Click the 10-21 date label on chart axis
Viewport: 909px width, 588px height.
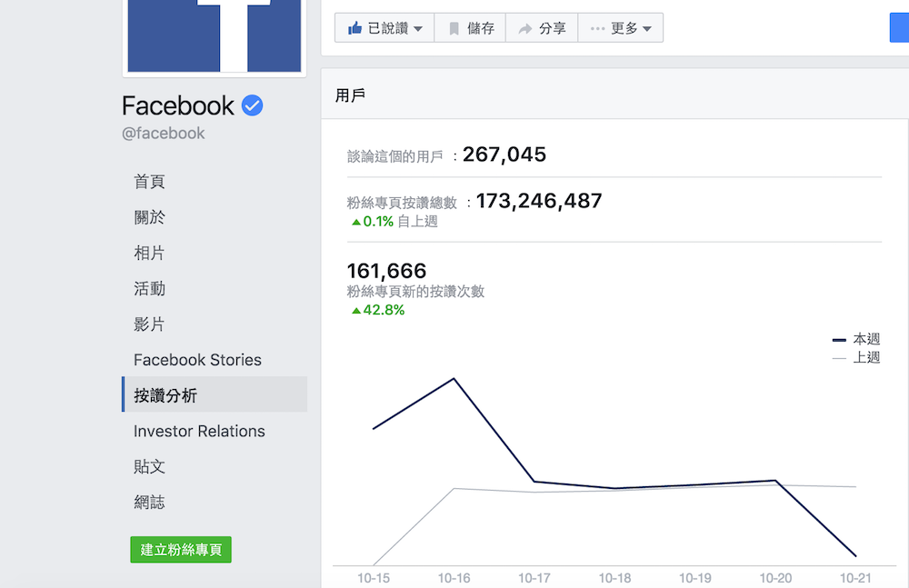click(x=855, y=578)
